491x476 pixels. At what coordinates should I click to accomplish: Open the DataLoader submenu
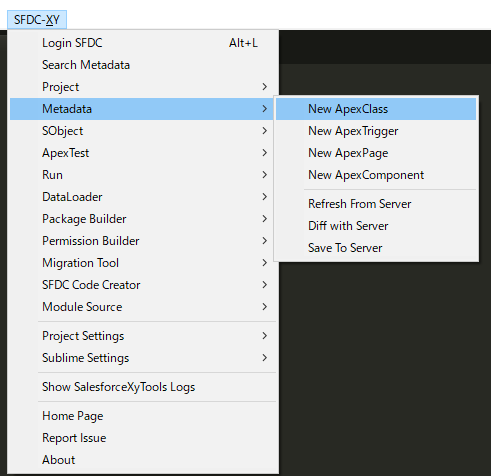point(143,197)
